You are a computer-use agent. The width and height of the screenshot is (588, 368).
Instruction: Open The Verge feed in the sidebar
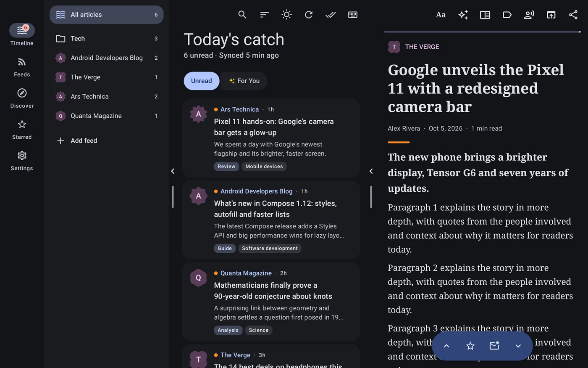tap(107, 77)
